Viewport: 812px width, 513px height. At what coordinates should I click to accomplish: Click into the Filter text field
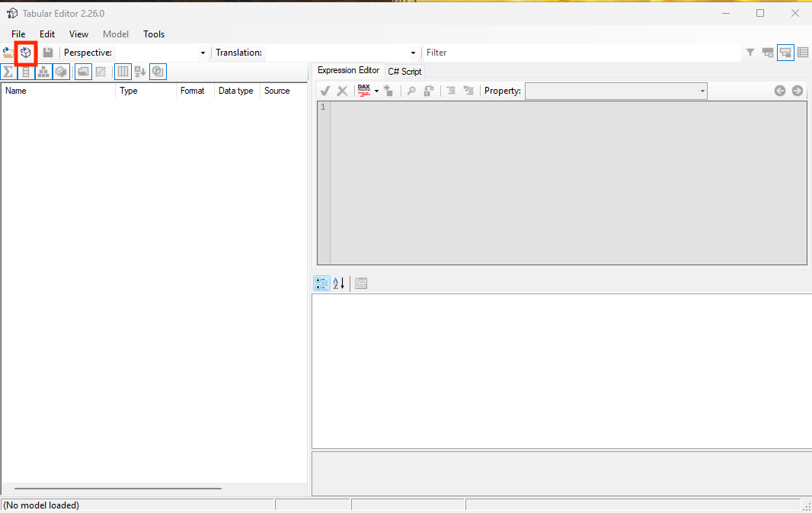(x=579, y=53)
